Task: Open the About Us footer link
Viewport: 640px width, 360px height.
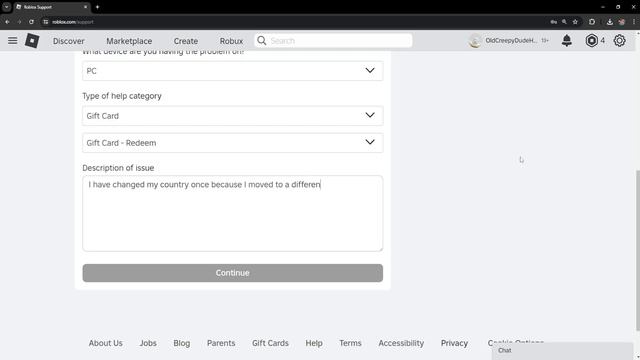Action: [x=106, y=343]
